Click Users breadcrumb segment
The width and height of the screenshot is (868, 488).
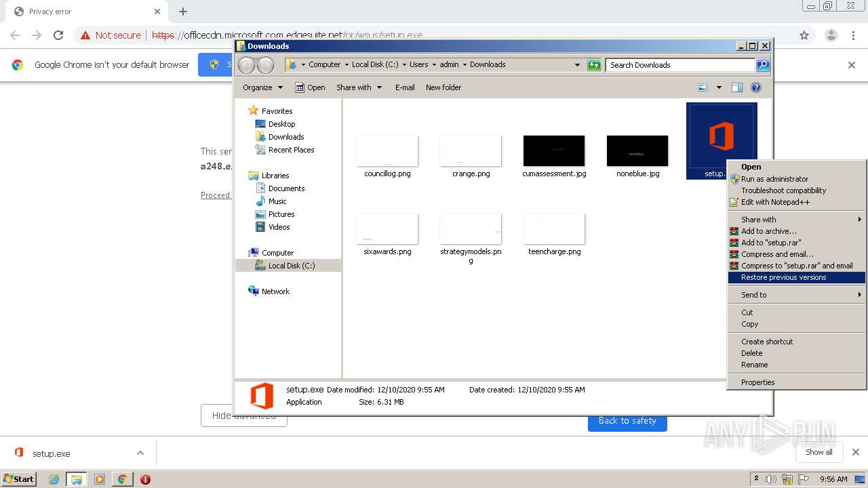418,65
